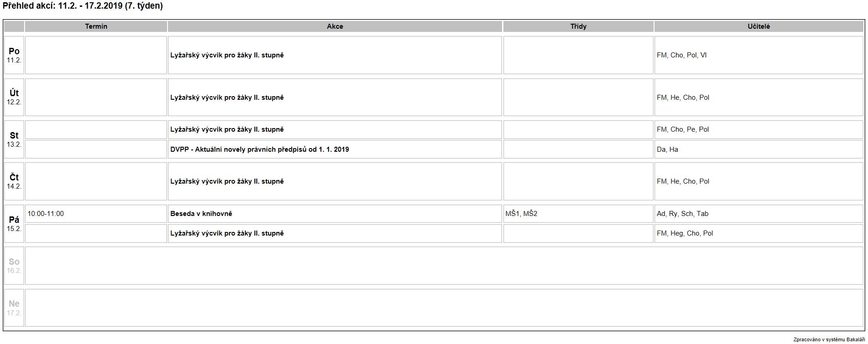
Task: Open the Po 11.2. day cell
Action: pos(14,55)
